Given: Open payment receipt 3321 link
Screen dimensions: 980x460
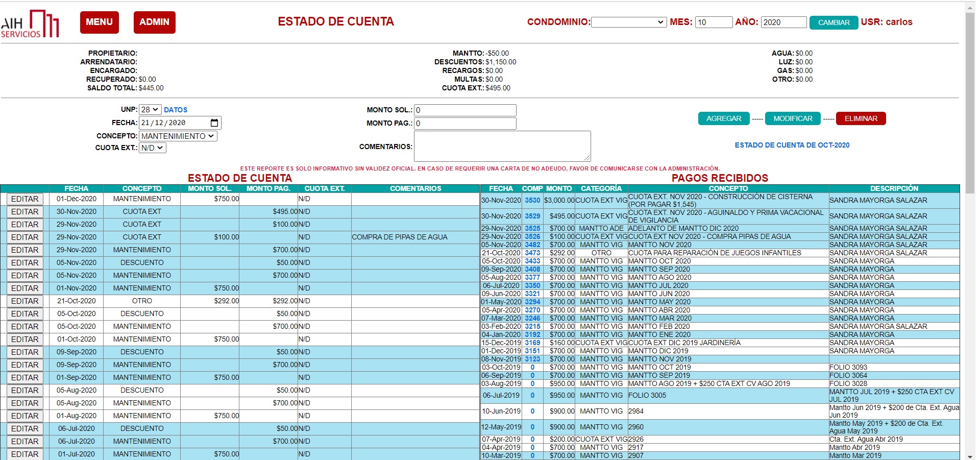Looking at the screenshot, I should 532,294.
